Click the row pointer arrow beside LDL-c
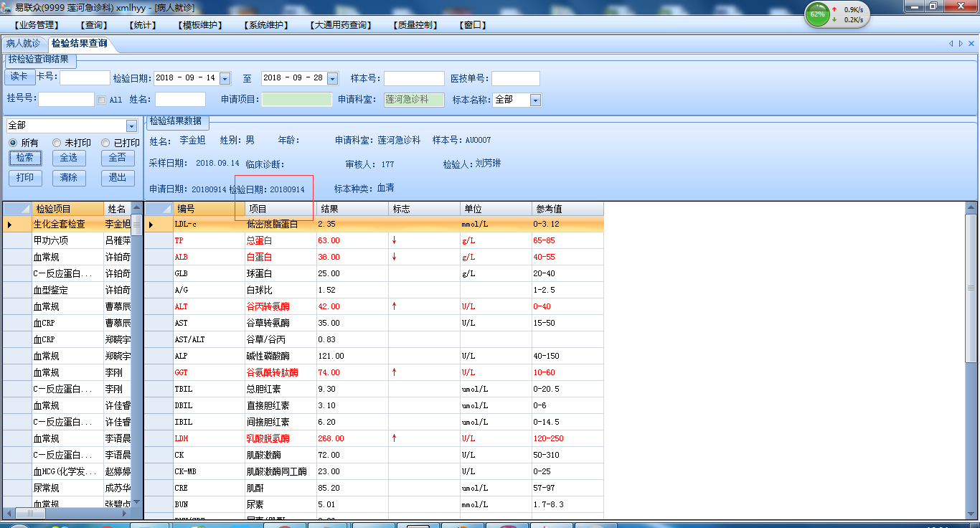Viewport: 980px width, 528px height. tap(152, 225)
